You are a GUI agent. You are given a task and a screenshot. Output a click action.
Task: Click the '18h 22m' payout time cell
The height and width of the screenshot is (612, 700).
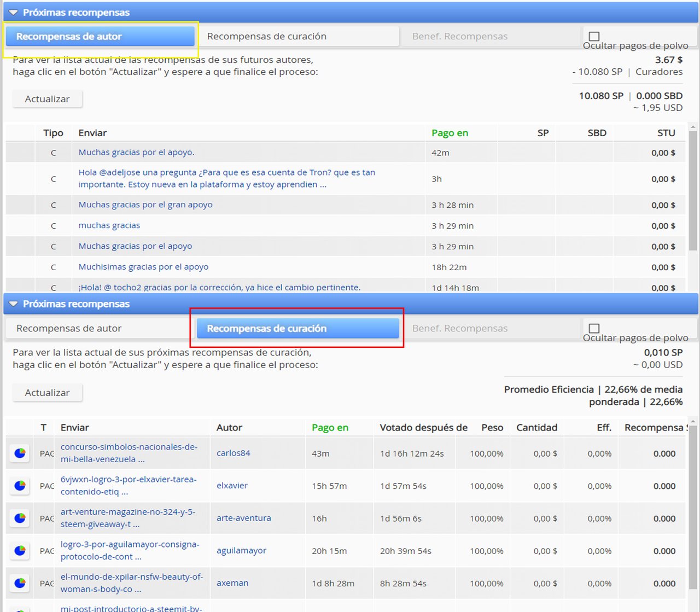[x=449, y=267]
